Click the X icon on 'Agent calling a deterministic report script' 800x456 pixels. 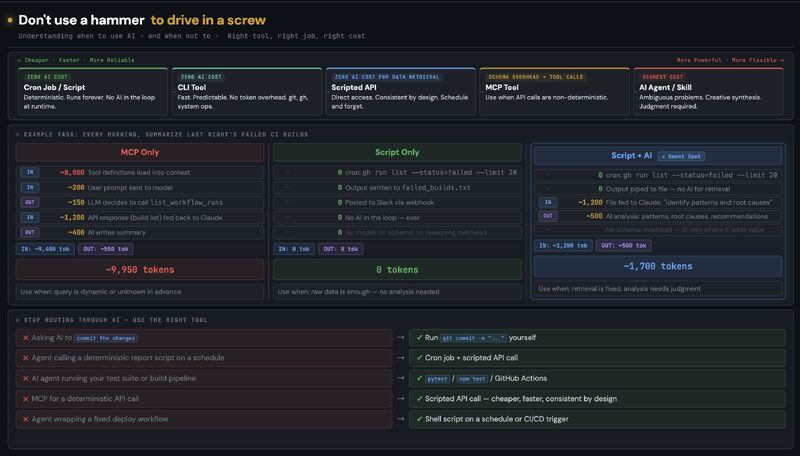(26, 358)
